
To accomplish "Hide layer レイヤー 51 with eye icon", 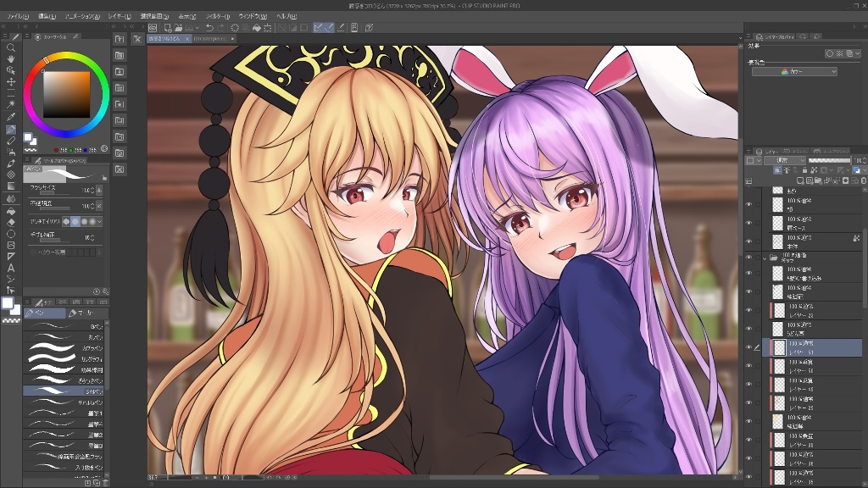I will tap(749, 347).
